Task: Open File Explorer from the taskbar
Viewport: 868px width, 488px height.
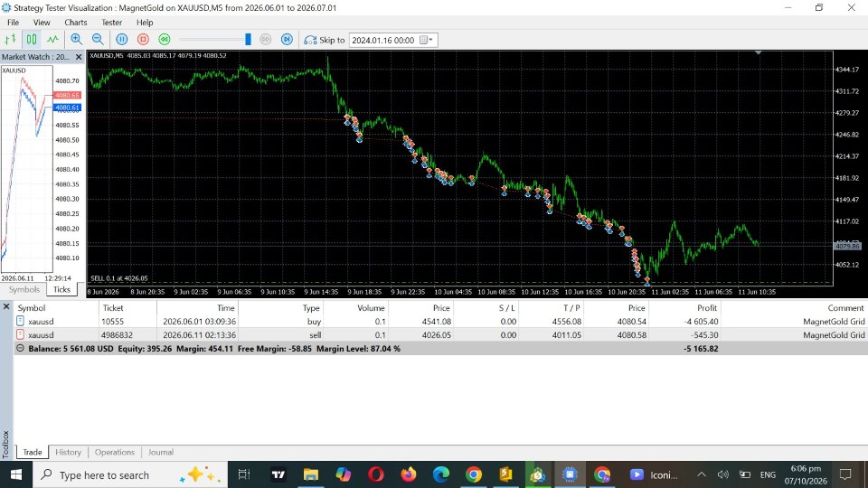Action: pyautogui.click(x=310, y=474)
